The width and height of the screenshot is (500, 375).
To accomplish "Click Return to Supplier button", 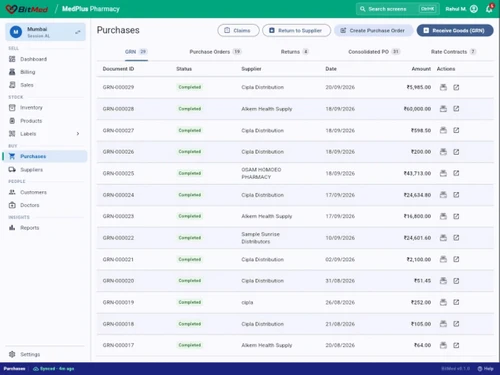I will pos(296,30).
